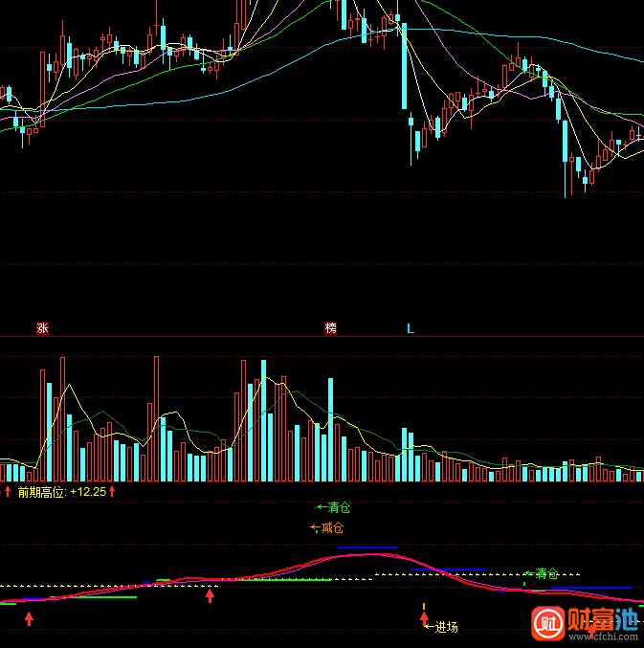Click the 清仓 label on the dotted line
Screen dimensions: 644x648
(542, 573)
